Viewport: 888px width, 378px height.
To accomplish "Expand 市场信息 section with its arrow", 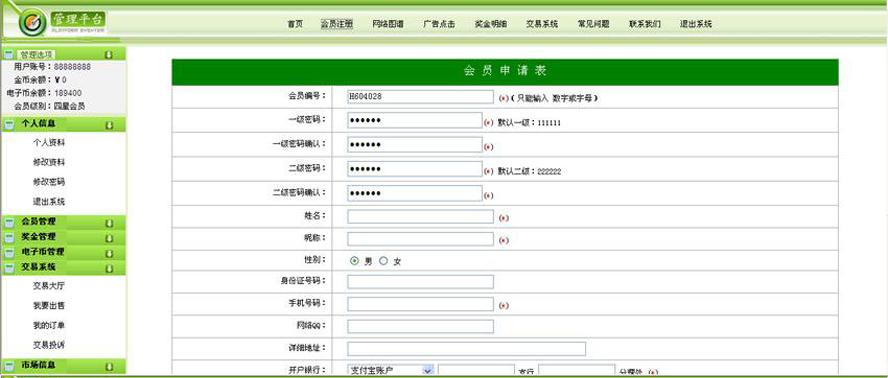I will tap(109, 366).
